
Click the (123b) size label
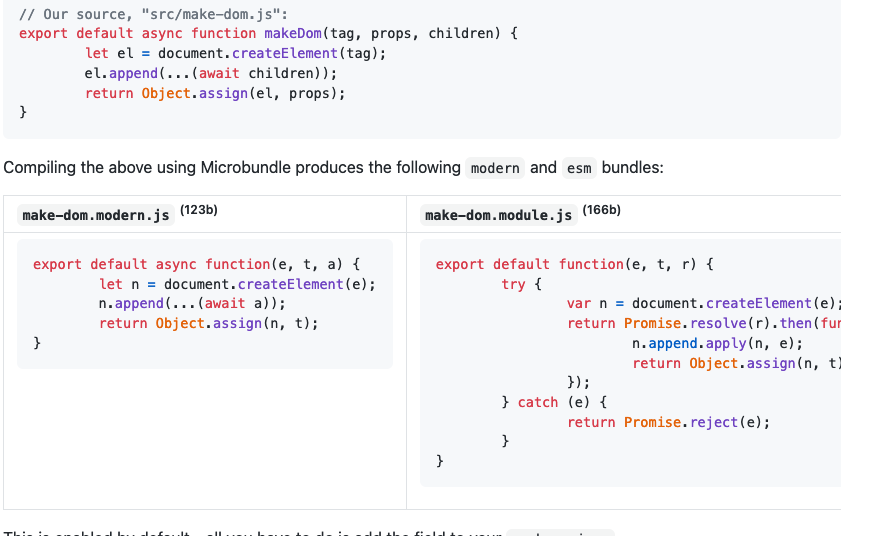pos(199,210)
